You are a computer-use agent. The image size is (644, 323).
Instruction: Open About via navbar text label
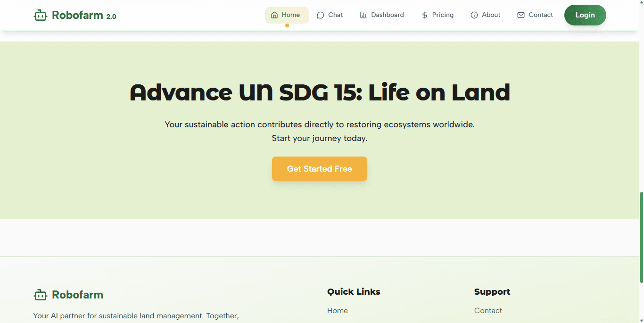(491, 15)
